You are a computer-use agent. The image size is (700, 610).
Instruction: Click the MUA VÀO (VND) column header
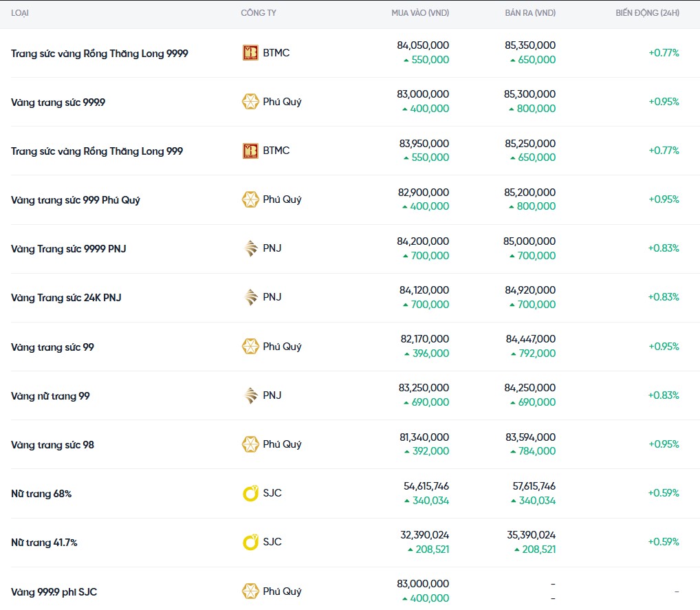(420, 13)
